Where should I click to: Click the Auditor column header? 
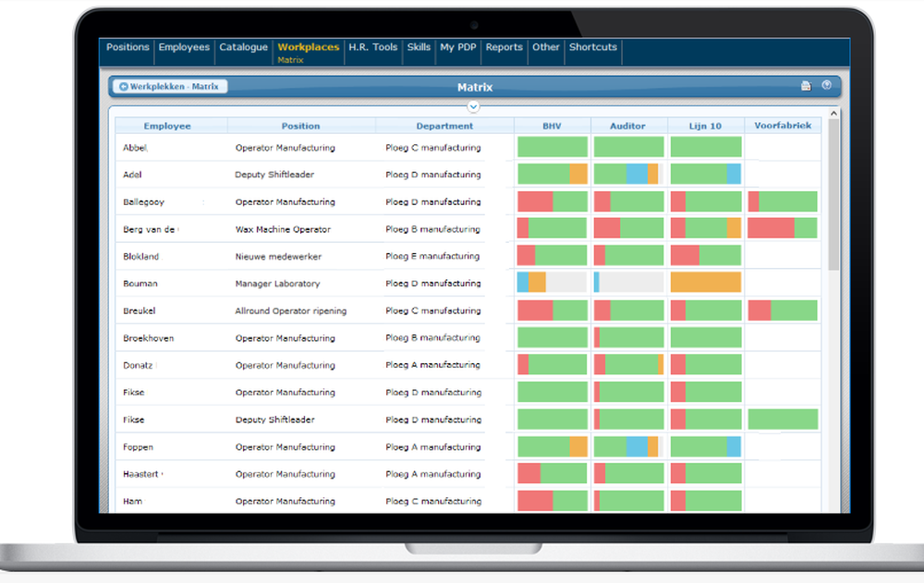coord(627,127)
